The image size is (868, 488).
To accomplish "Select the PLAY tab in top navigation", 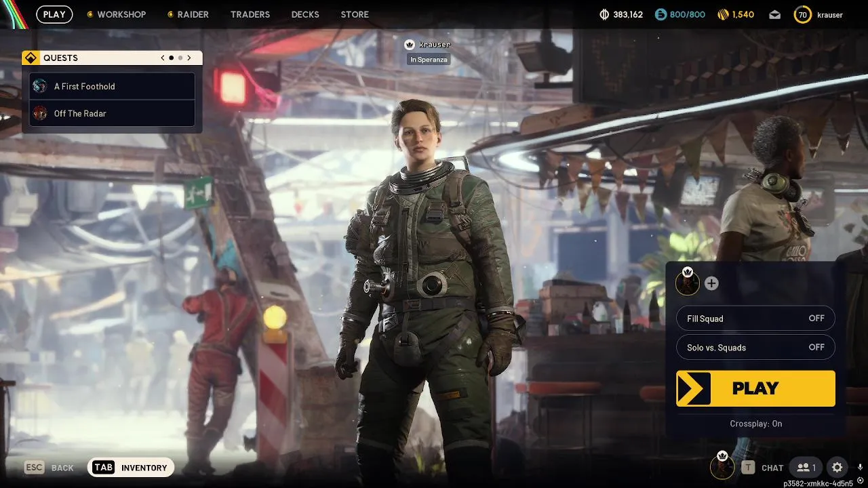I will [54, 14].
